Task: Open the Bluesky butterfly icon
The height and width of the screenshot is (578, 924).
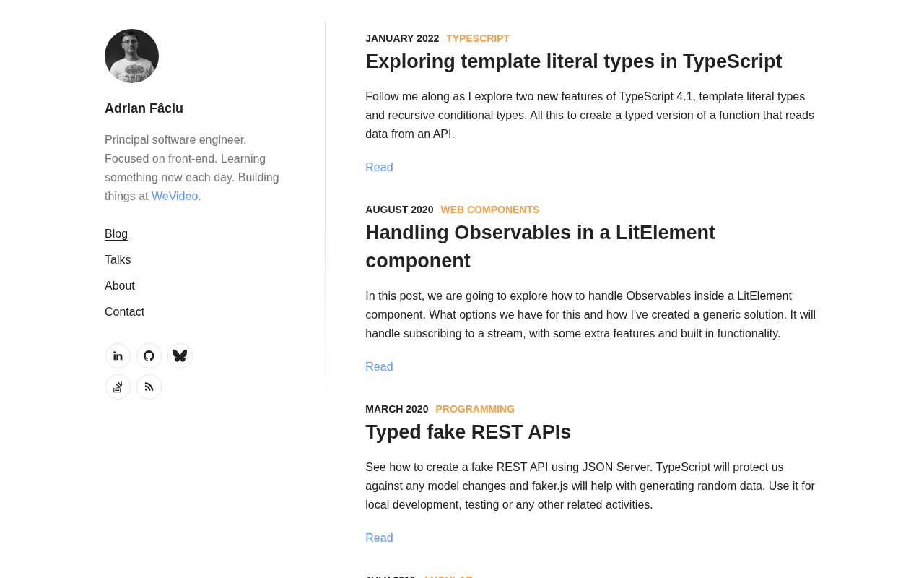Action: (x=180, y=355)
